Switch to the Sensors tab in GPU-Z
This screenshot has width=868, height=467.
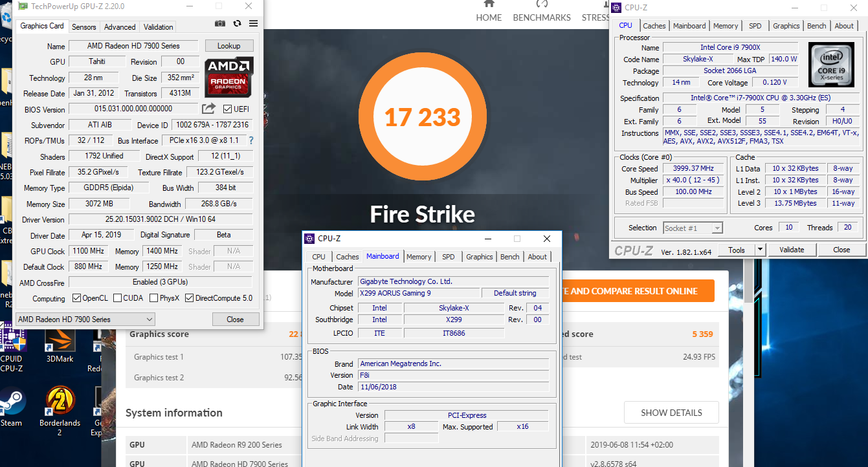pos(84,27)
